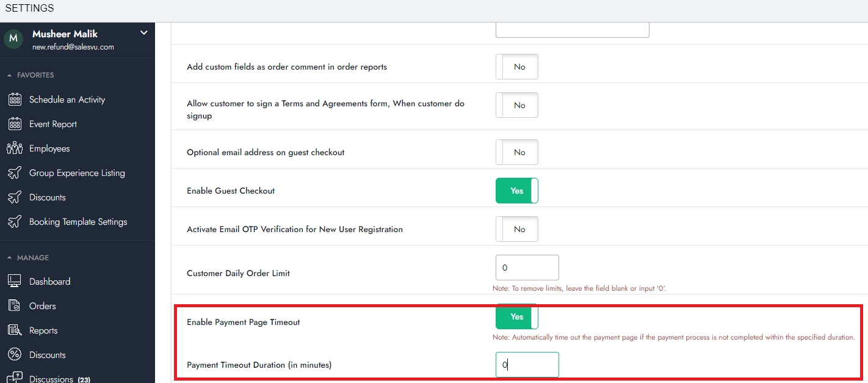
Task: Click the Customer Daily Order Limit field
Action: 527,268
